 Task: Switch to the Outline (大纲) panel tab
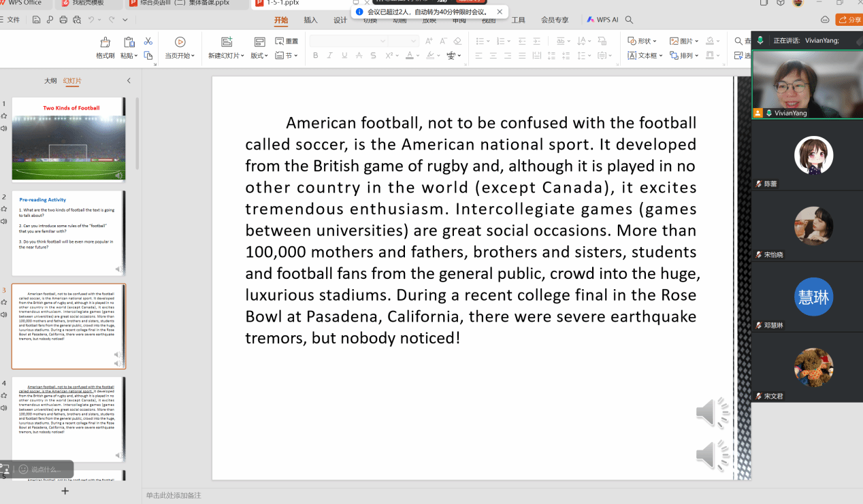pos(50,81)
